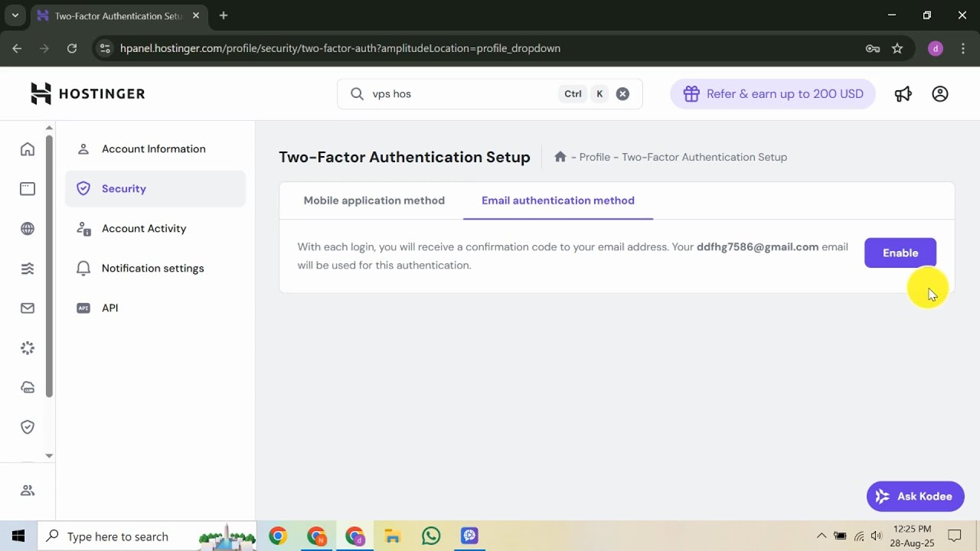The image size is (980, 551).
Task: Open the Windows notification center
Action: click(x=955, y=536)
